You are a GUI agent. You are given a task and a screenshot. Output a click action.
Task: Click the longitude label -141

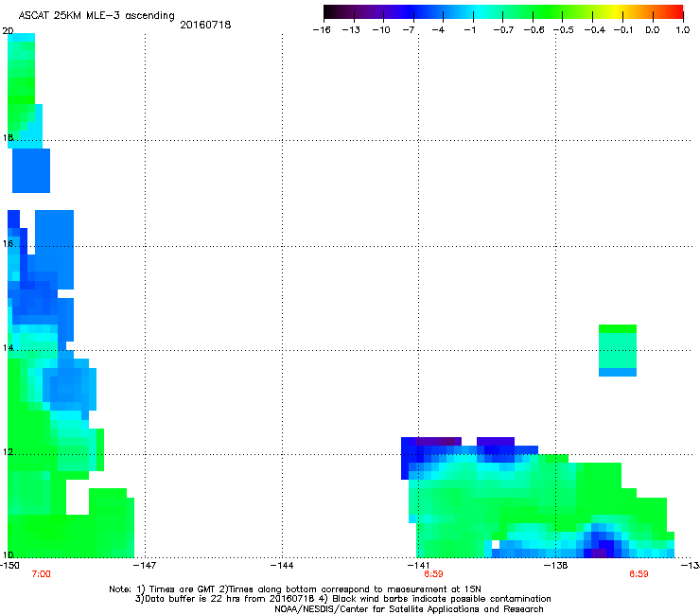coord(418,566)
